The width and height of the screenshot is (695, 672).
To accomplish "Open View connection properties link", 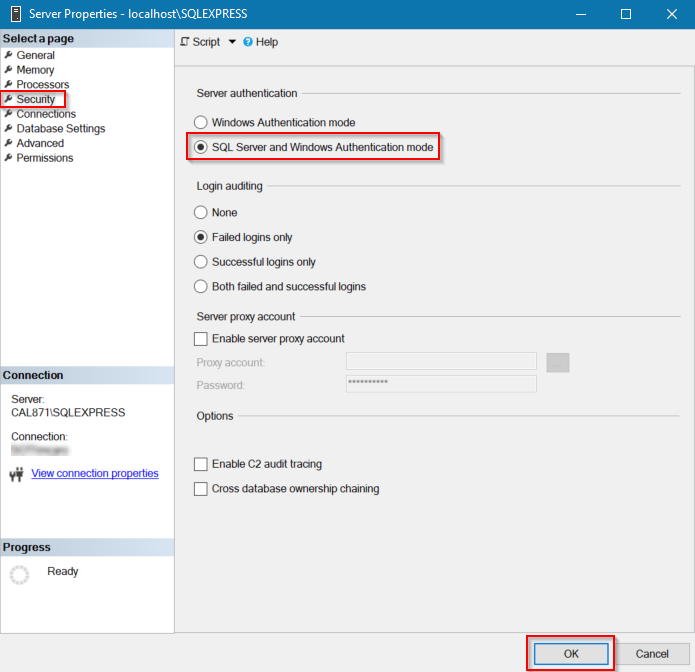I will coord(95,473).
